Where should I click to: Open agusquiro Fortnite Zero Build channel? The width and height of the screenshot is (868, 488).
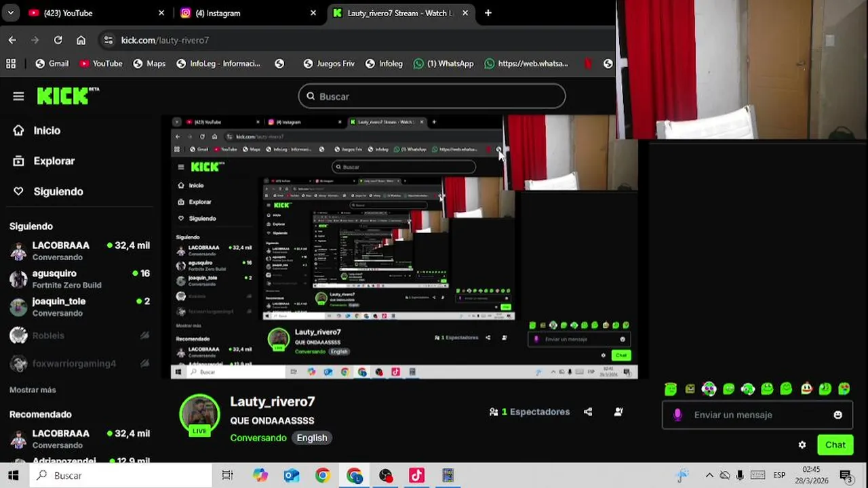79,279
